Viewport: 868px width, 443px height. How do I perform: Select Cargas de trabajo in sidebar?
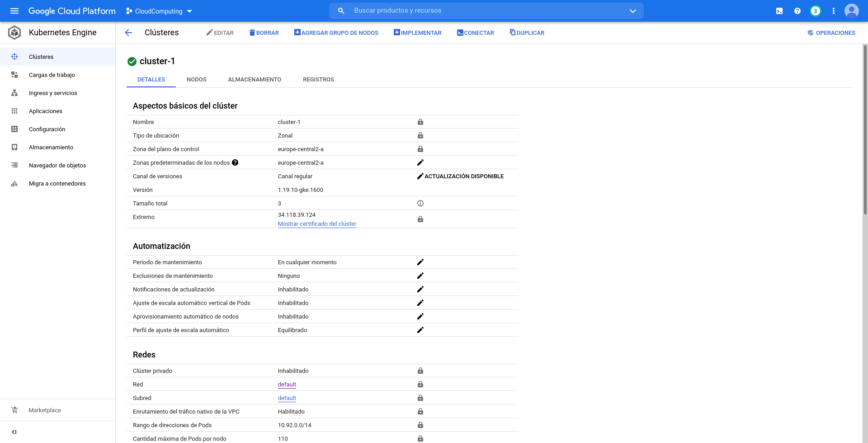tap(58, 75)
